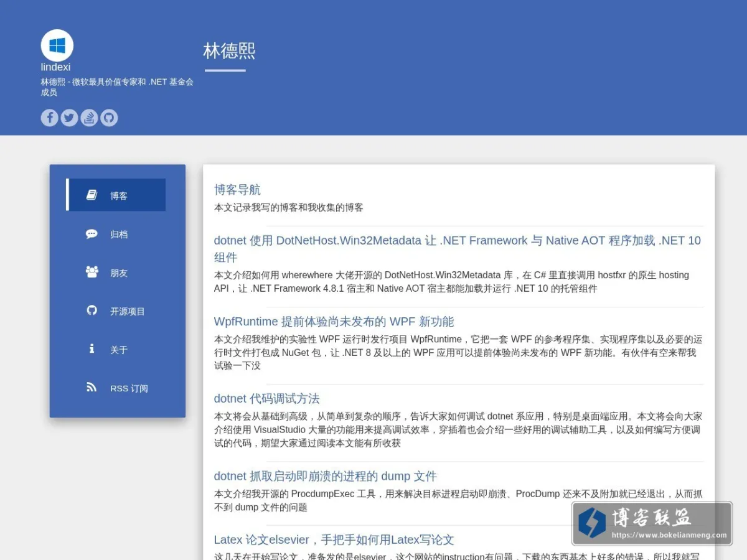Click the info icon beside 关于

(92, 349)
